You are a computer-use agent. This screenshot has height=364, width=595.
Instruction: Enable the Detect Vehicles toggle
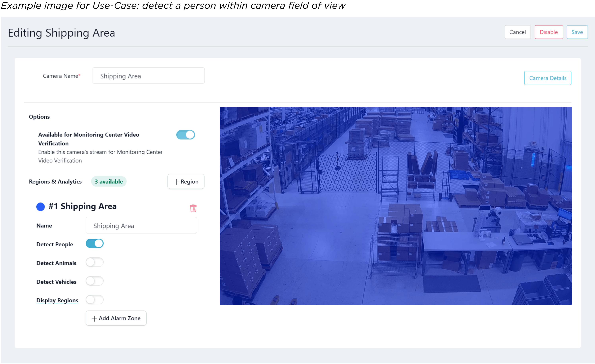[x=95, y=281]
